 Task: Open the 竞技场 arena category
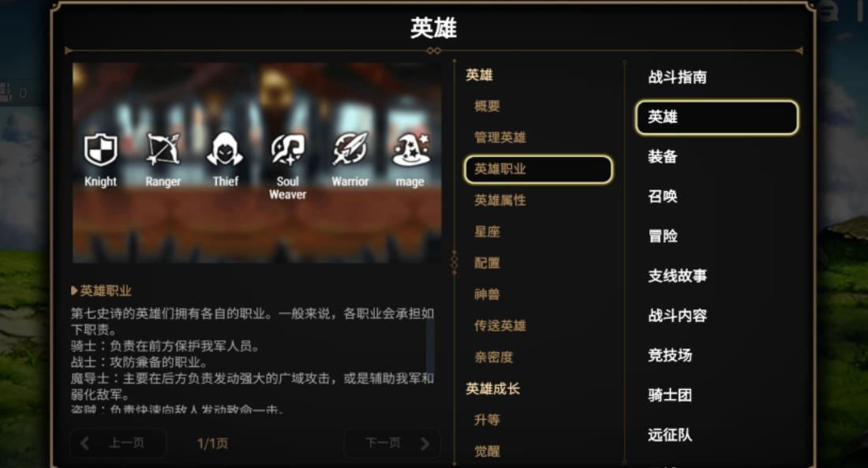point(670,355)
